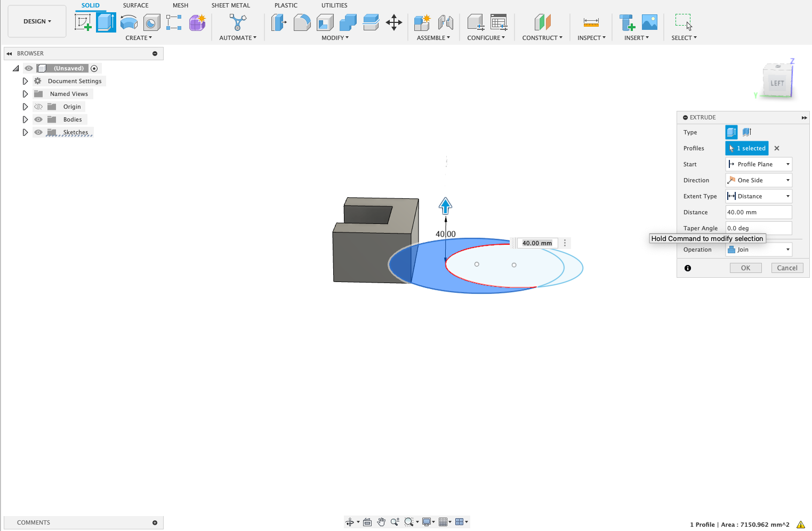
Task: Select the Combine tool
Action: pos(348,22)
